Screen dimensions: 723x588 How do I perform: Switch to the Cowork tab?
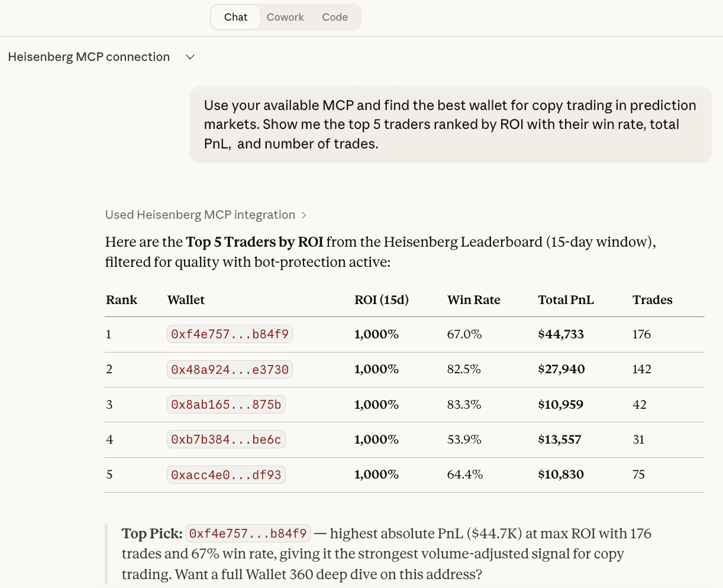click(x=286, y=17)
